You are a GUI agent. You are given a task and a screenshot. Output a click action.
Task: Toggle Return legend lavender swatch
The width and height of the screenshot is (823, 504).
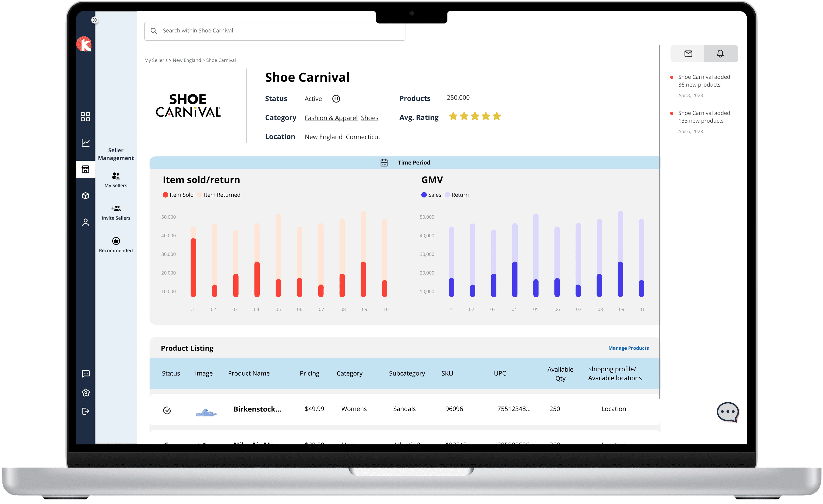(x=447, y=195)
